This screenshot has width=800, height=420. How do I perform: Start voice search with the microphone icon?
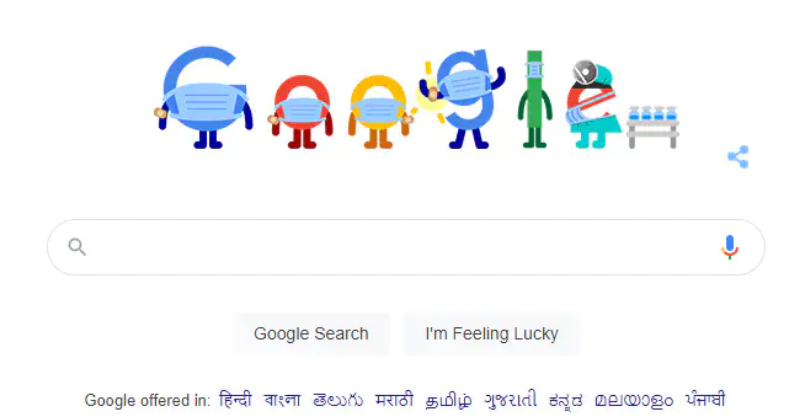point(730,247)
